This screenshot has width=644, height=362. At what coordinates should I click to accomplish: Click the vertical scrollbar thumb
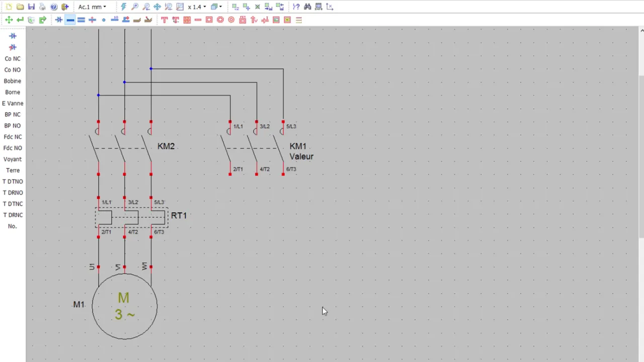641,156
